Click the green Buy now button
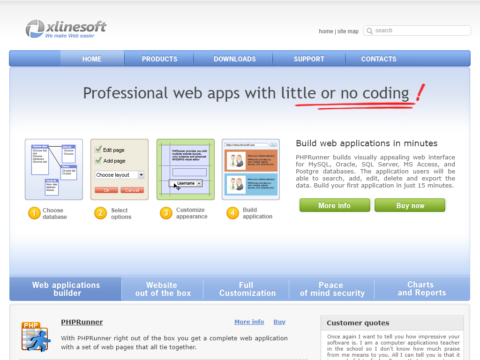The height and width of the screenshot is (360, 480). click(x=410, y=205)
